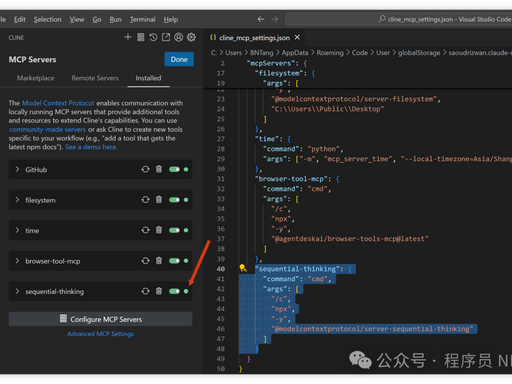The image size is (512, 384).
Task: Restart the GitHub server
Action: 145,169
